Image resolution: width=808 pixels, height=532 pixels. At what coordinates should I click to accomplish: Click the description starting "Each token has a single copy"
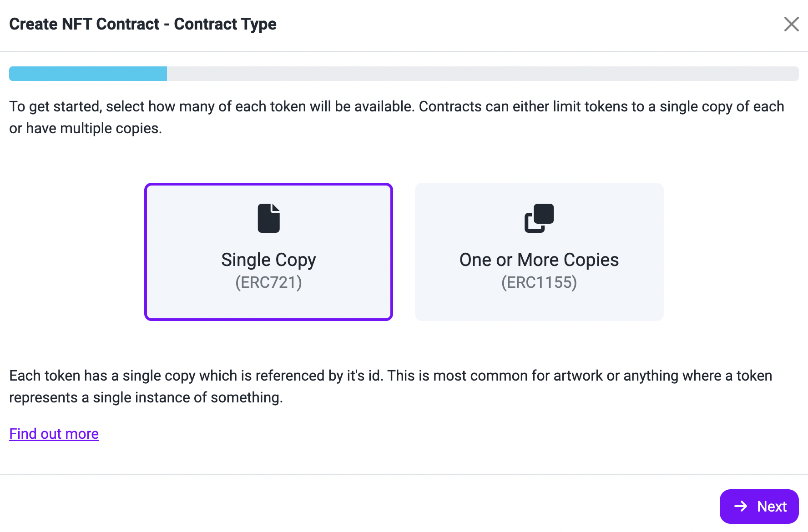(x=391, y=386)
